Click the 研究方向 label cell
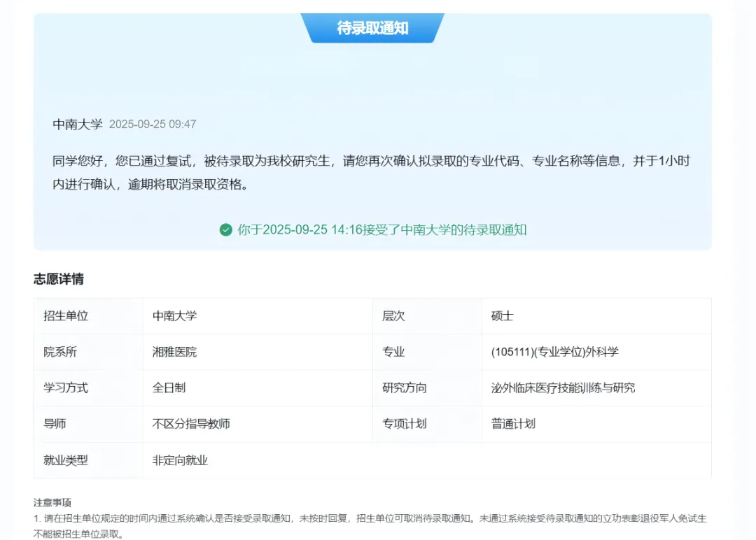This screenshot has height=540, width=756. pos(405,388)
